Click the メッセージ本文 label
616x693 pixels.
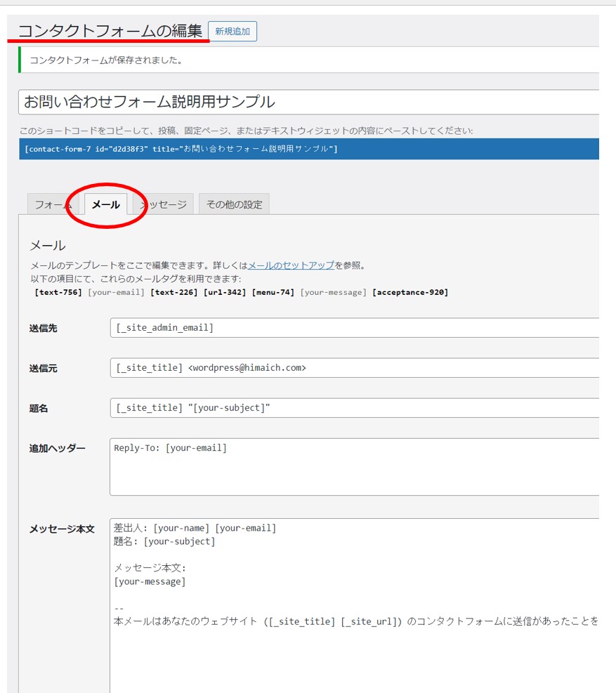click(x=62, y=529)
